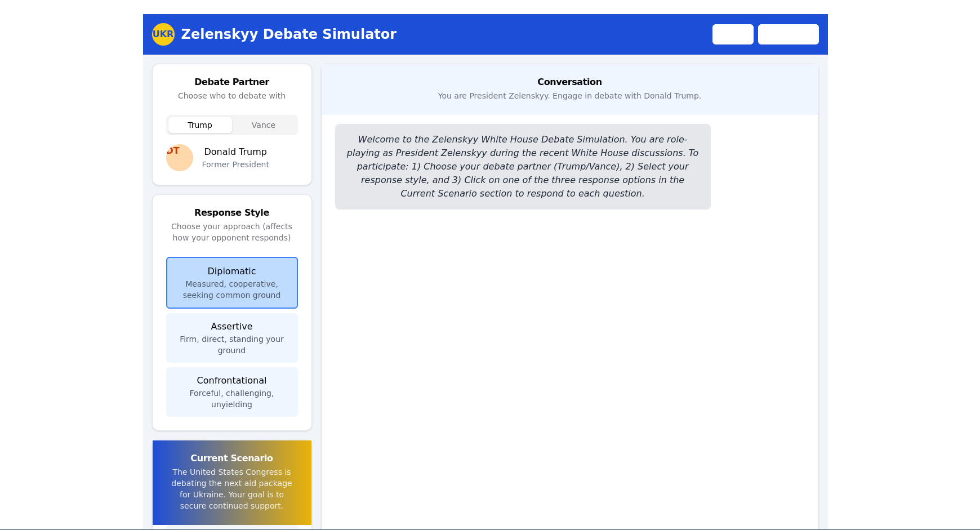Click the Debate Partner heading
This screenshot has width=980, height=530.
pyautogui.click(x=232, y=82)
